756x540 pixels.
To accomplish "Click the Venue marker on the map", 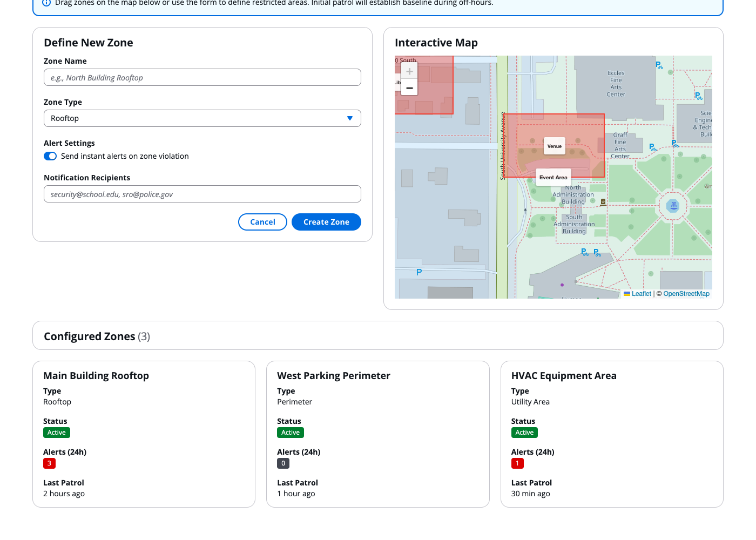I will pos(554,146).
